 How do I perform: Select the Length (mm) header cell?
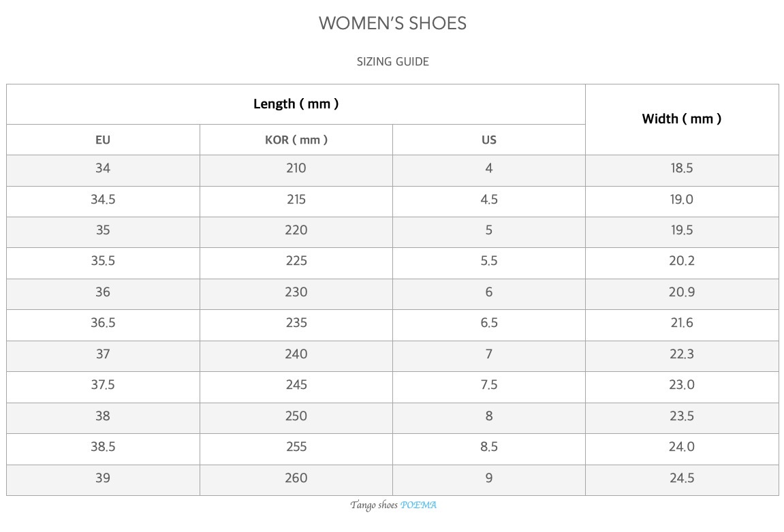296,104
